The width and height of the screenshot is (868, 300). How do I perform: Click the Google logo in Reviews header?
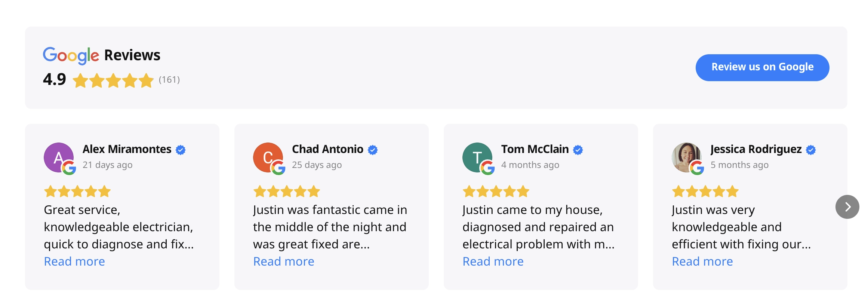pyautogui.click(x=70, y=55)
